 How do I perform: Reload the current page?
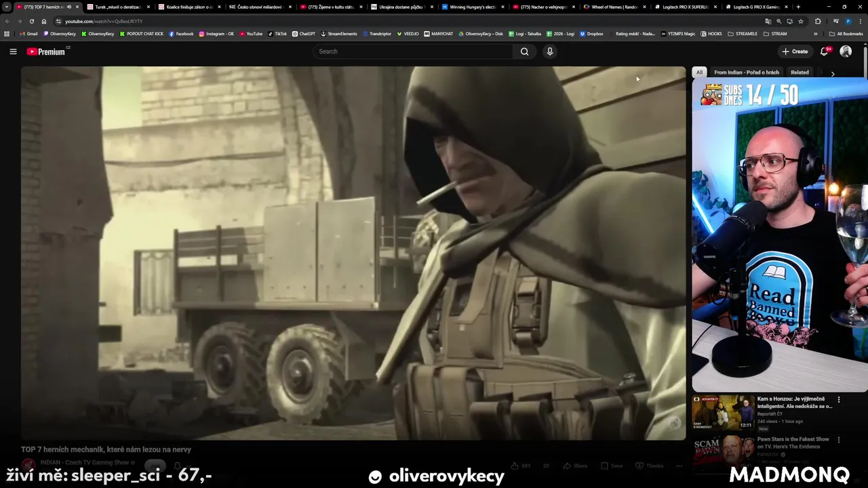pos(31,21)
